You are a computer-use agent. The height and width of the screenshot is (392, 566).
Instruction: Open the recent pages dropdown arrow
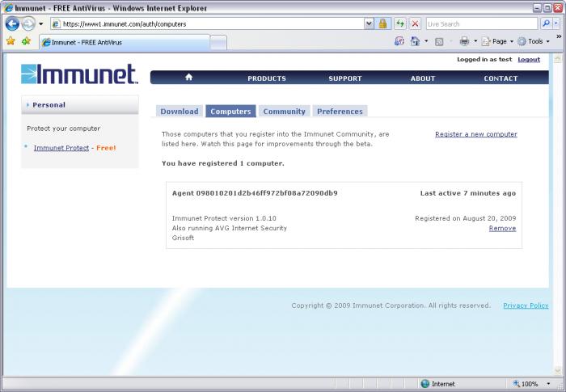[40, 24]
